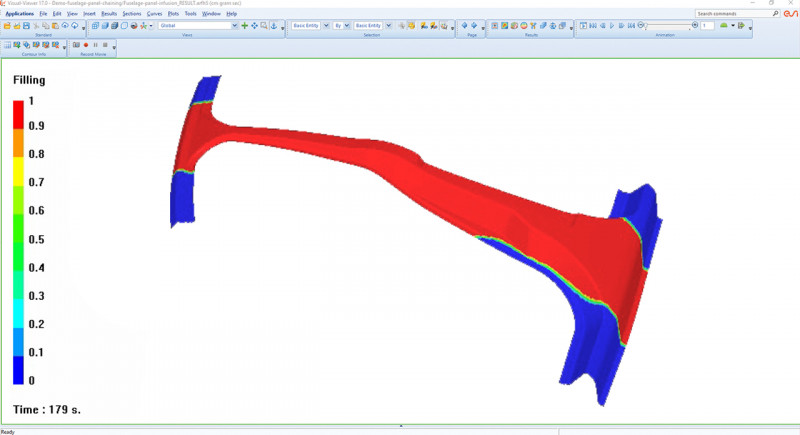Open the Applications menu
Image resolution: width=800 pixels, height=435 pixels.
pos(19,14)
